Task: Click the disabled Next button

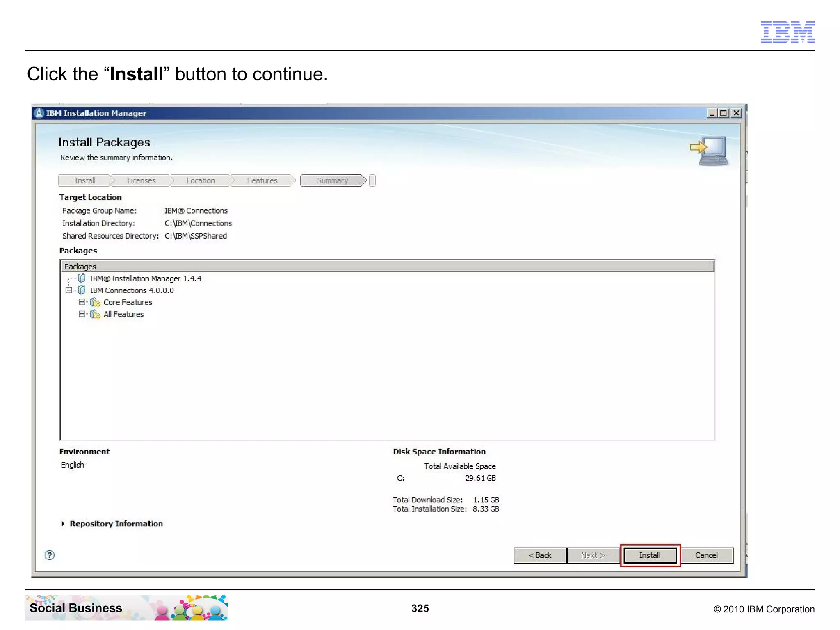Action: pyautogui.click(x=593, y=555)
